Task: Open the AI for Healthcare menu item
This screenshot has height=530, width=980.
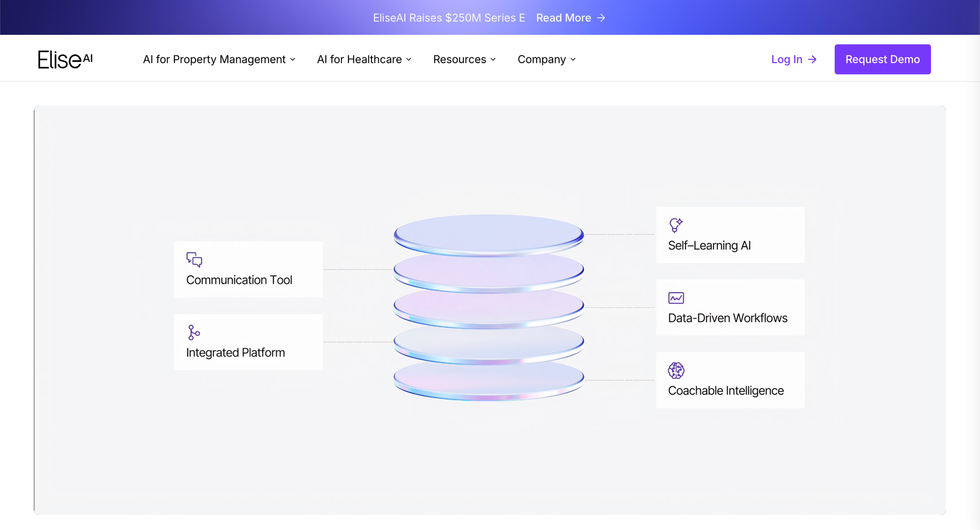Action: point(359,59)
